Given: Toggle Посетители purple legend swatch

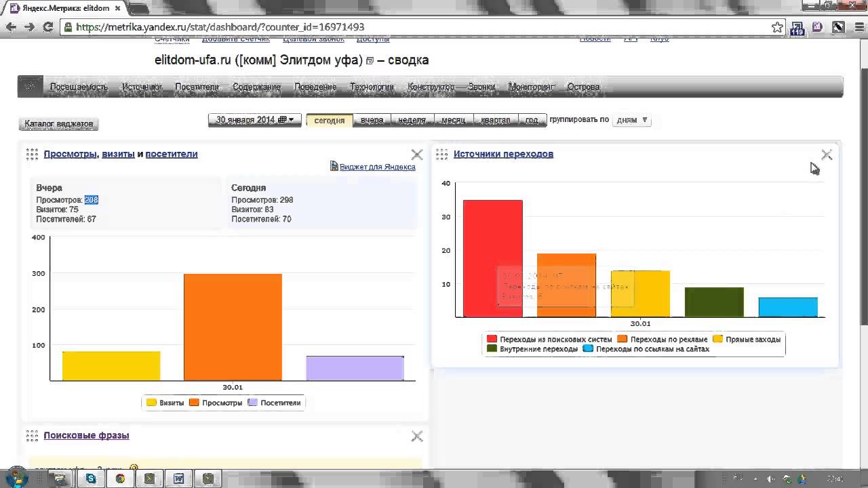Looking at the screenshot, I should coord(253,403).
